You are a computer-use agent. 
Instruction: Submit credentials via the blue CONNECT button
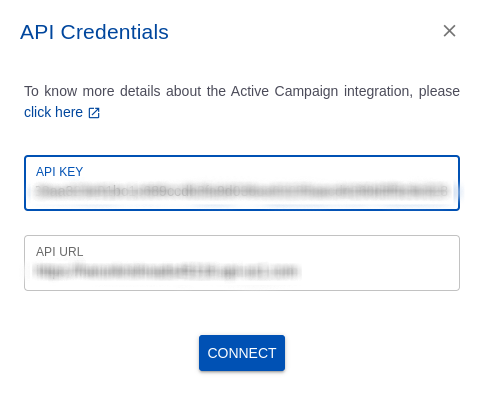tap(242, 353)
